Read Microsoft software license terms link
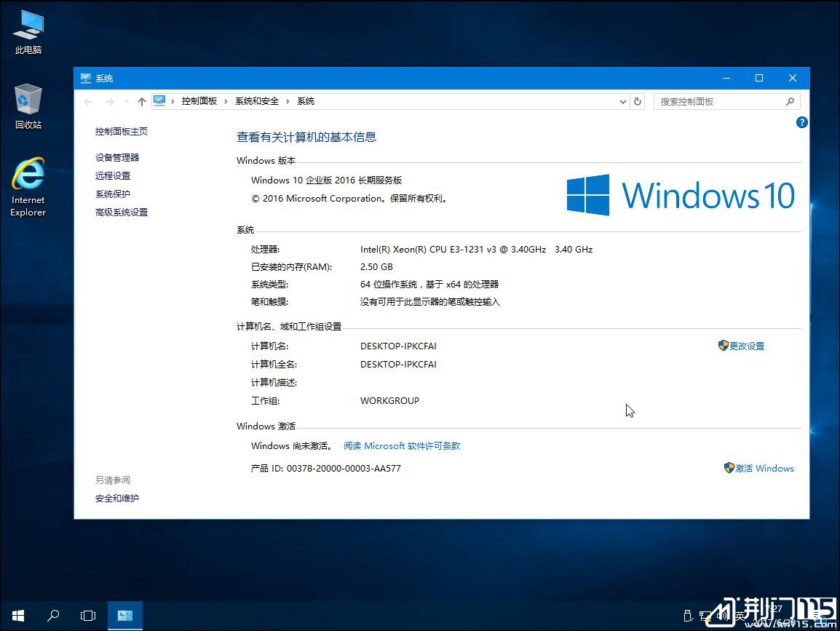840x631 pixels. (402, 445)
